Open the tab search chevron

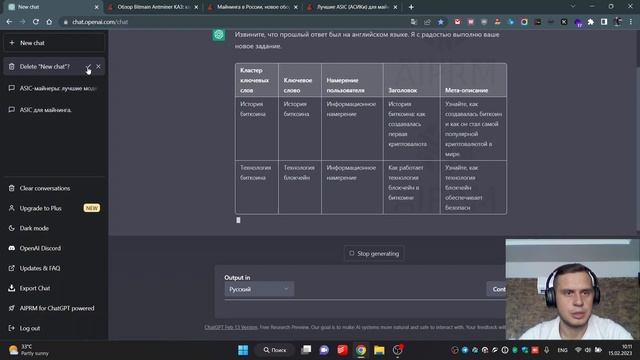573,7
